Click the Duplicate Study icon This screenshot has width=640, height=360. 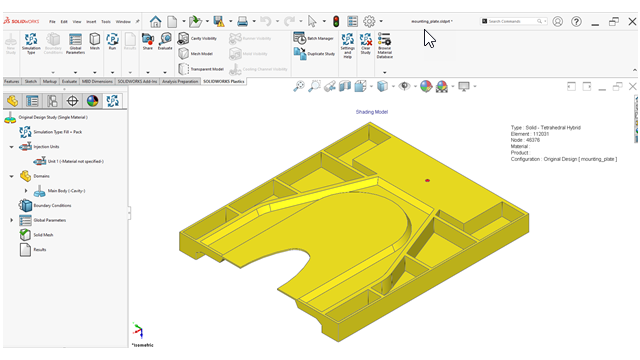pyautogui.click(x=314, y=53)
